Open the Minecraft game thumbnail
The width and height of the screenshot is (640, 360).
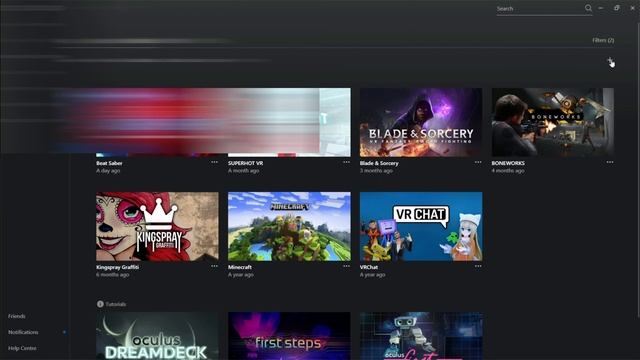point(289,227)
